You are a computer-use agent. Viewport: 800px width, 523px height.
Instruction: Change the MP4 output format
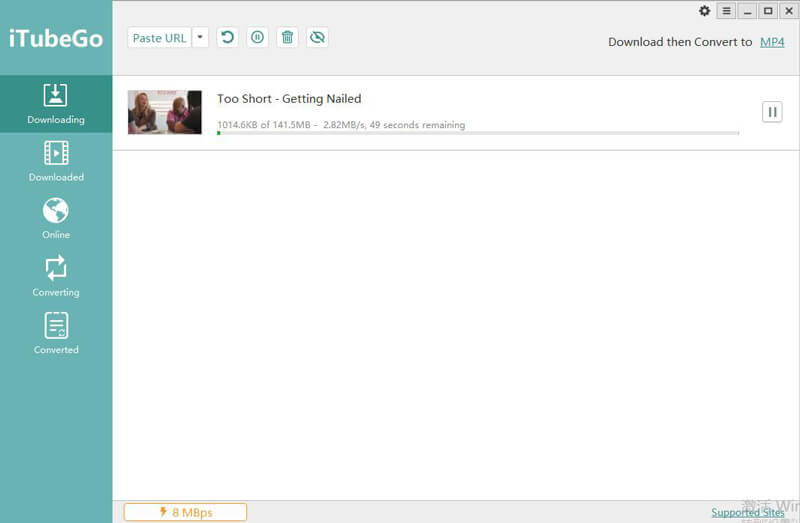coord(772,42)
